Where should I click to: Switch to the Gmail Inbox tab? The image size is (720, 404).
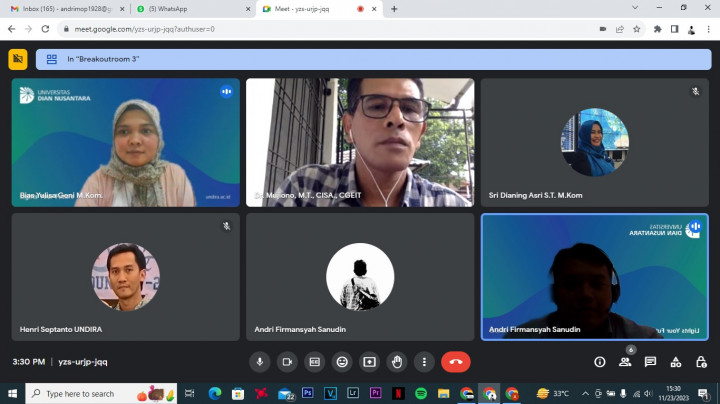tap(66, 9)
